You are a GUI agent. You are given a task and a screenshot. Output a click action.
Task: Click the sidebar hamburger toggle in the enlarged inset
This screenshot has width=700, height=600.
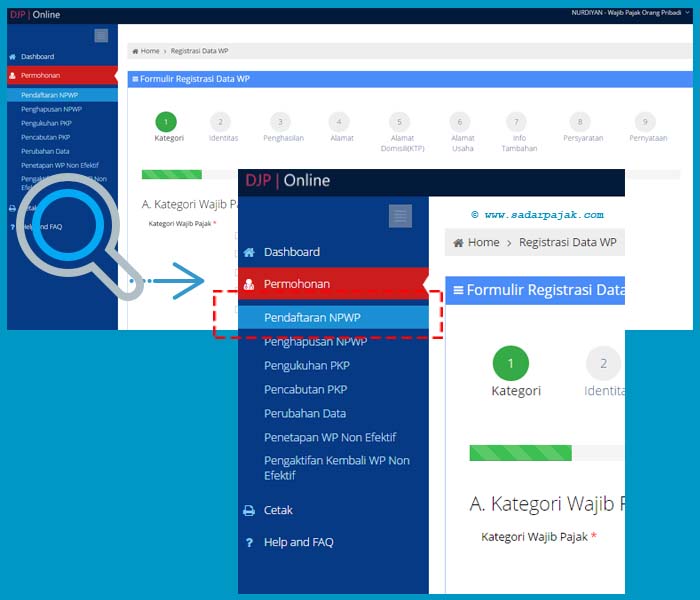(400, 216)
